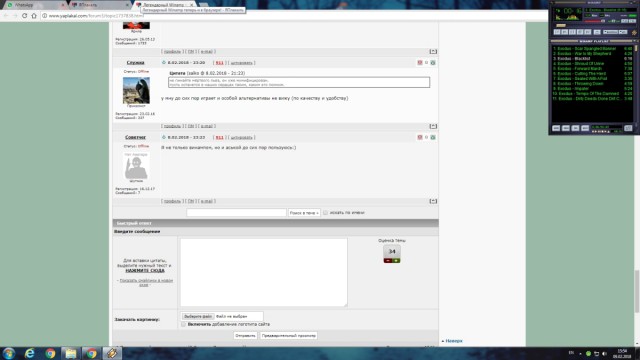Open Советчик user name link

point(136,137)
